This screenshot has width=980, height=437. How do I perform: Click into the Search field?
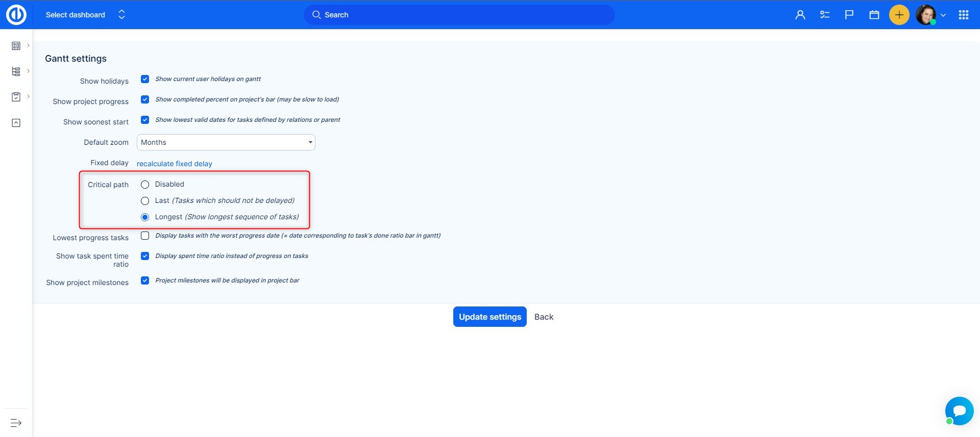459,15
